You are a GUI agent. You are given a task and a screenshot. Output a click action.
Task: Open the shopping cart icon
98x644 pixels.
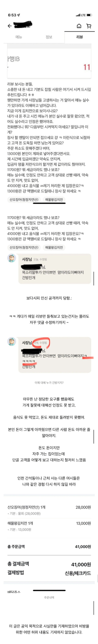[x=89, y=26]
